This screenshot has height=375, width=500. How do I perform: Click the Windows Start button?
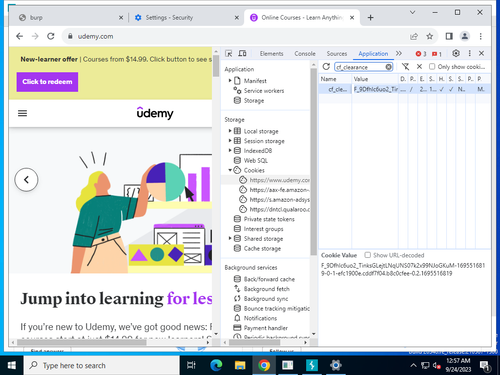pyautogui.click(x=12, y=365)
